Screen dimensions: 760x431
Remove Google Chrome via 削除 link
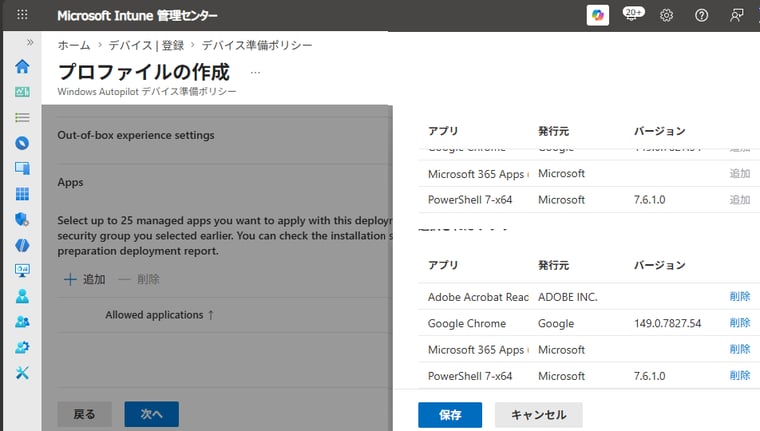point(740,323)
